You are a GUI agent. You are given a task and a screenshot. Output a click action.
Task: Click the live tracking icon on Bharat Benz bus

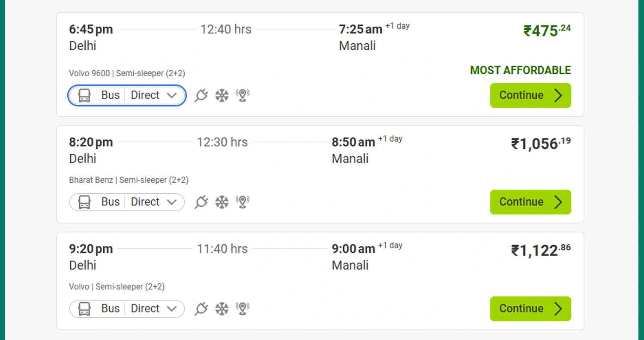click(x=243, y=202)
